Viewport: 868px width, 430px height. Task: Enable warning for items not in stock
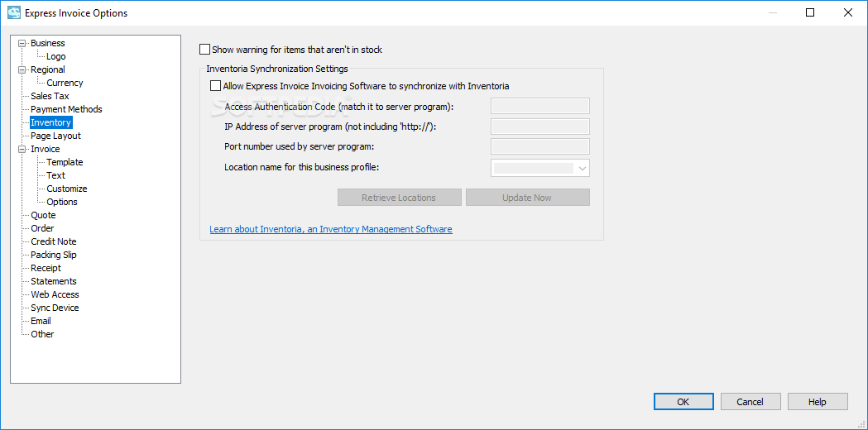205,50
